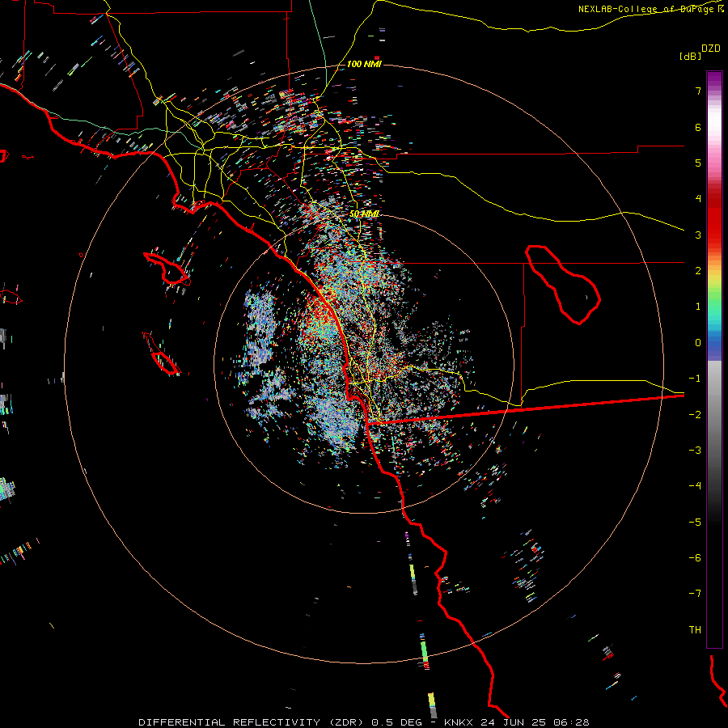Click the 5 value on the scale

(698, 163)
